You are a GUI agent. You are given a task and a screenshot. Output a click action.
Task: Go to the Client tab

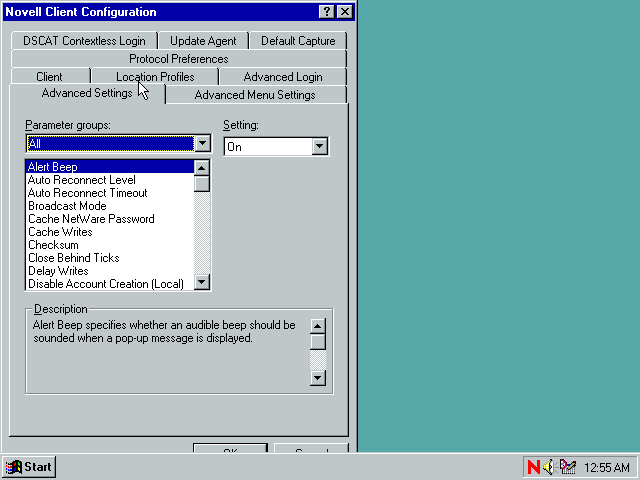49,77
